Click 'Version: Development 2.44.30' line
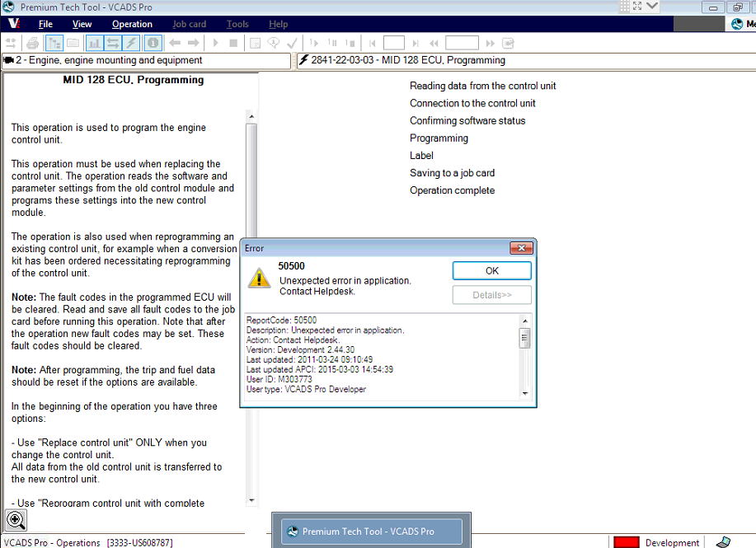756x548 pixels. point(300,350)
